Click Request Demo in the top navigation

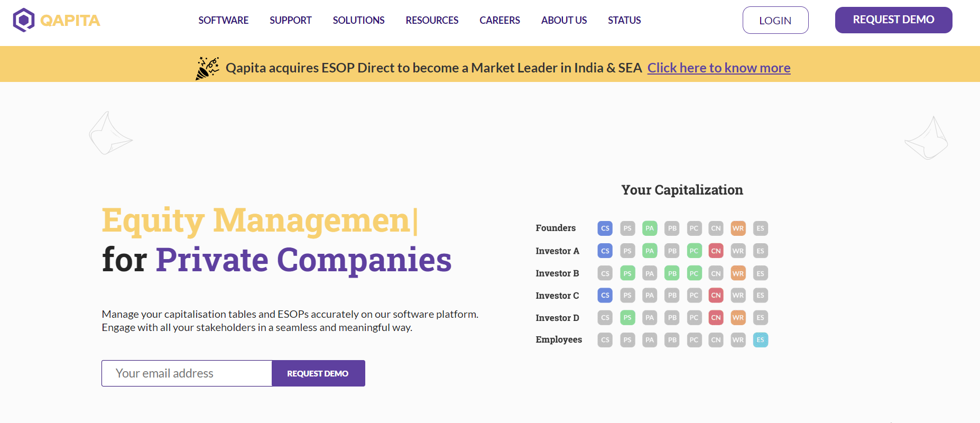893,20
